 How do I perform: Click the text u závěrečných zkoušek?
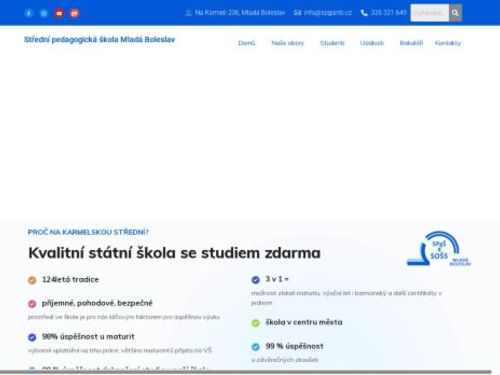tap(285, 360)
